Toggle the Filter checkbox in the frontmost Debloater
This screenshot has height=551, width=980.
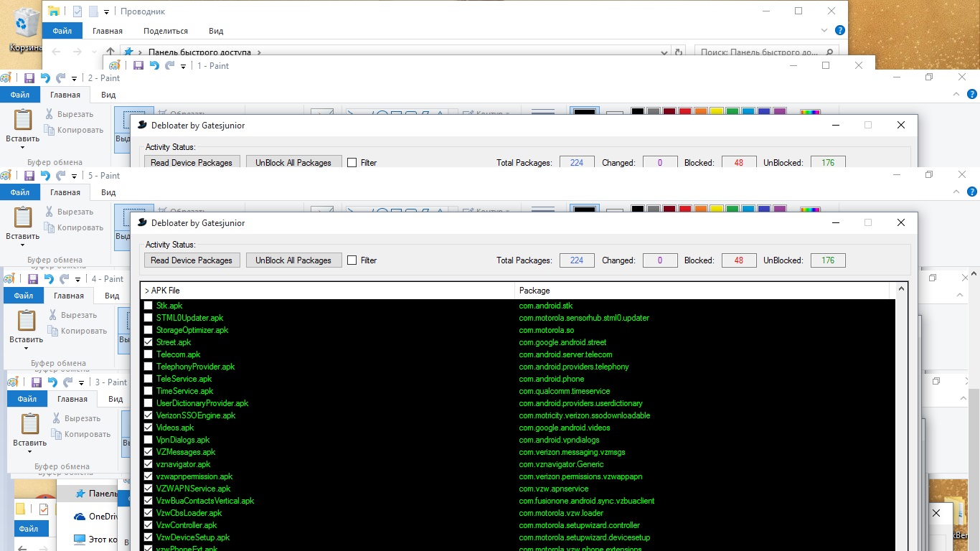pyautogui.click(x=352, y=260)
